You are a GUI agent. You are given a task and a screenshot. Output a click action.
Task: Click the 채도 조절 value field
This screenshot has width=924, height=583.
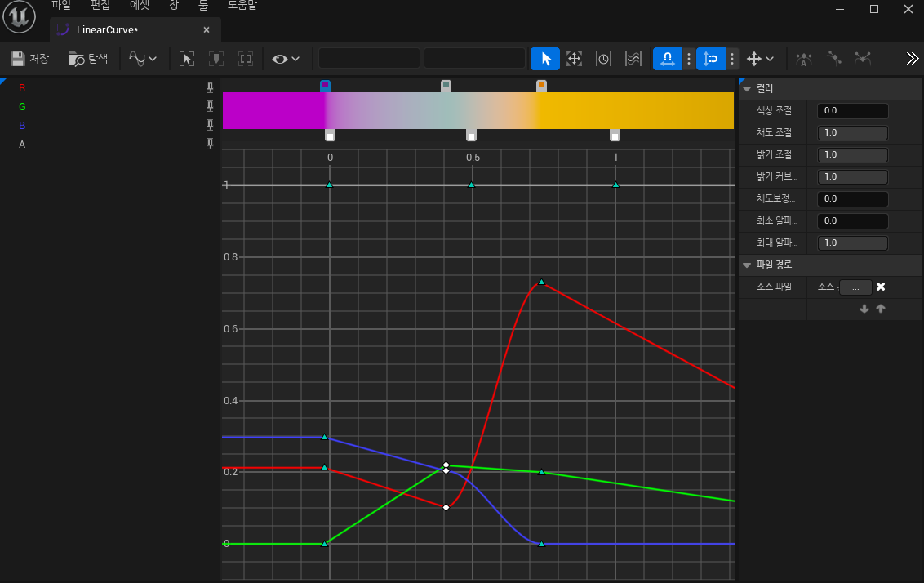(852, 132)
